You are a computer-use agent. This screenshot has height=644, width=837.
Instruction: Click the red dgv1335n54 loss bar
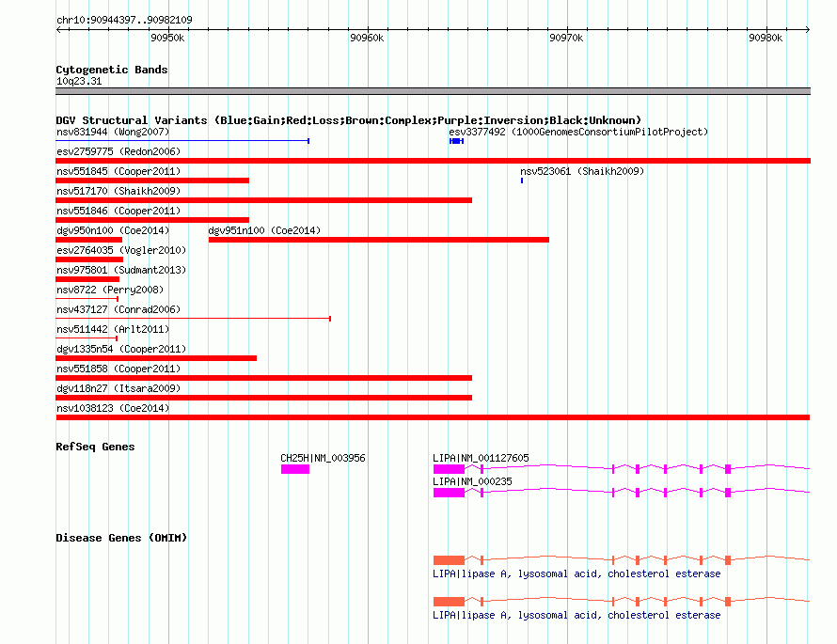(x=156, y=358)
